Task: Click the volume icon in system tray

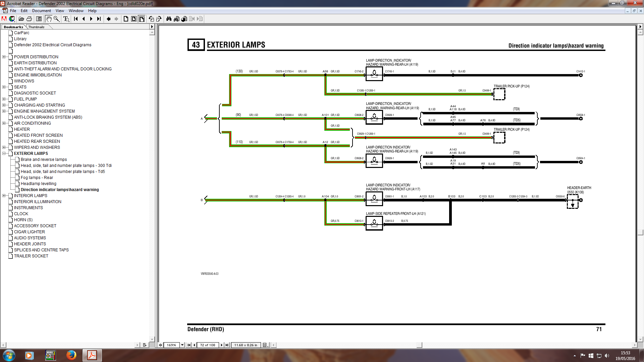Action: click(607, 356)
